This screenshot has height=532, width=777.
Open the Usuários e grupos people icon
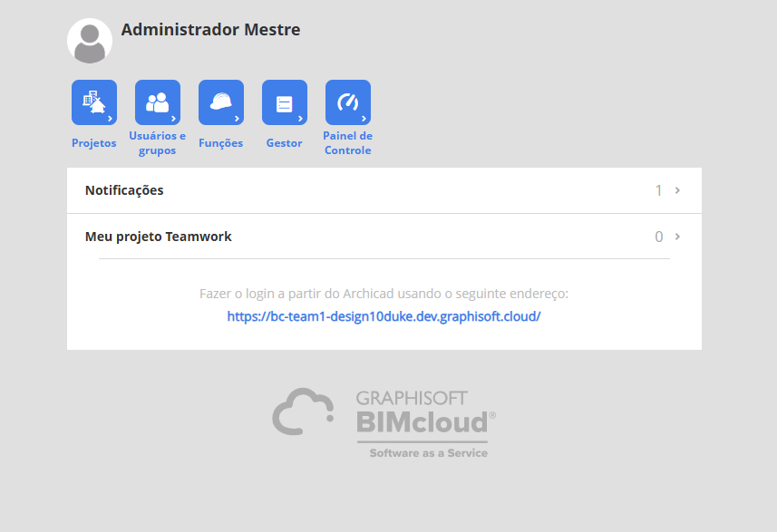(158, 102)
